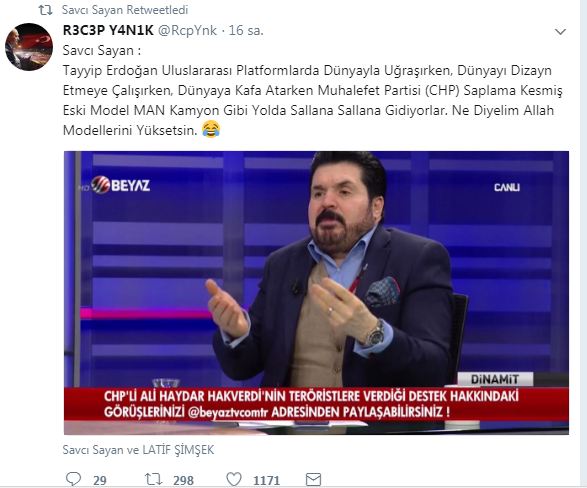587x488 pixels.
Task: Click the Beyaz logo in the video
Action: coord(120,185)
